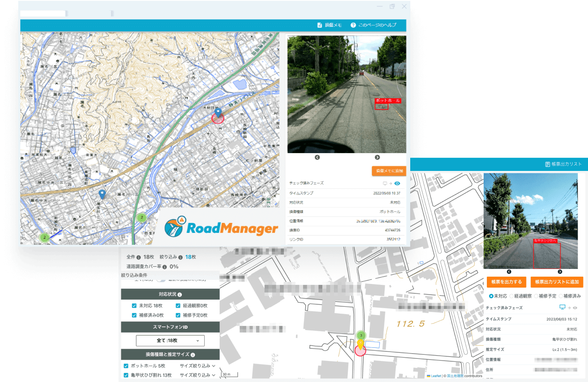Click timestamp value 2023/06/03 15:12

(562, 319)
